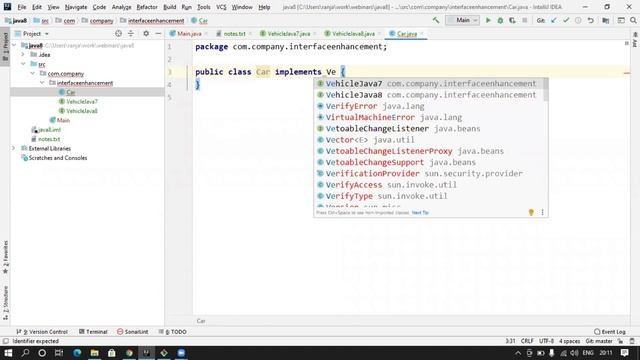Open the Event Log
This screenshot has height=360, width=640.
pyautogui.click(x=610, y=332)
